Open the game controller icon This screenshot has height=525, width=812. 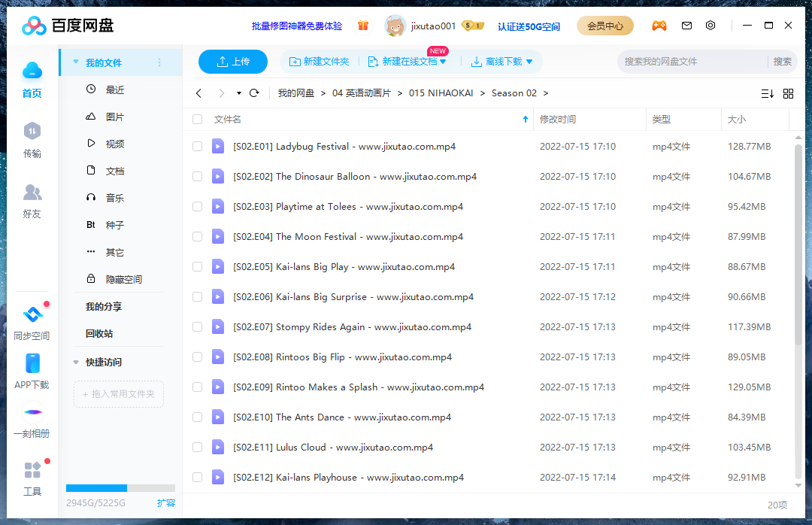[x=659, y=26]
